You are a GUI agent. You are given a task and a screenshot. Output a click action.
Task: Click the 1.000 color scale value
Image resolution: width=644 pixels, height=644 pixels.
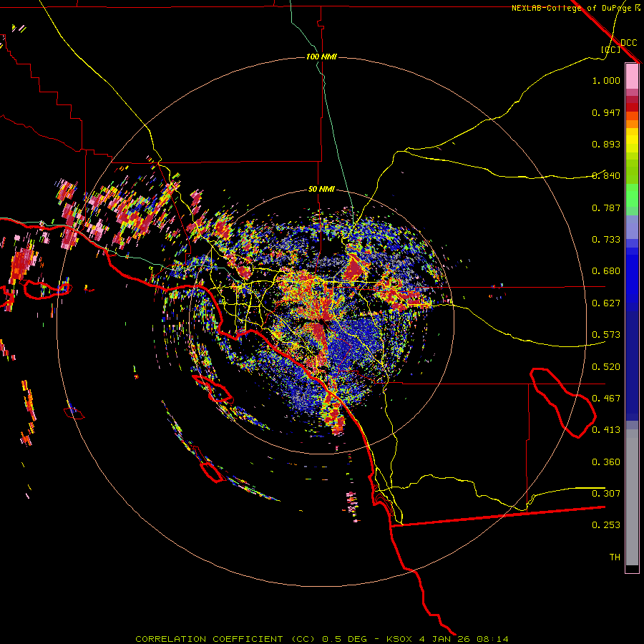[606, 80]
